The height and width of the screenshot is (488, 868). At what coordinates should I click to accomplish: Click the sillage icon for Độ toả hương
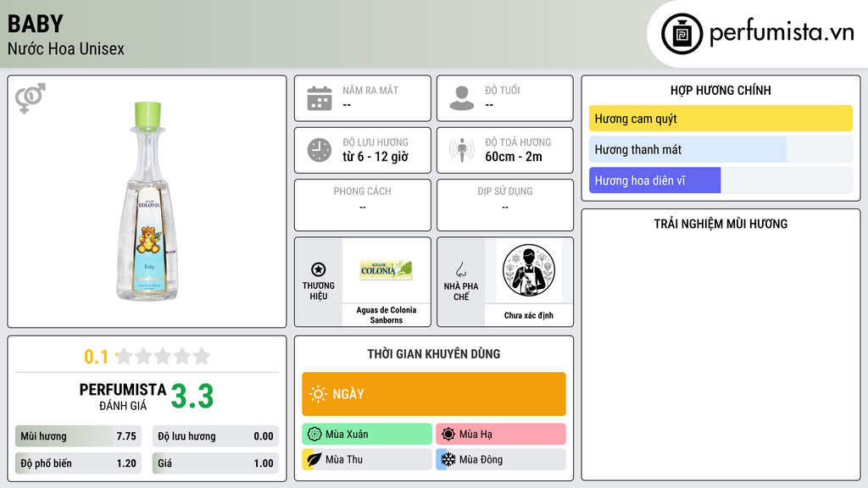click(462, 150)
